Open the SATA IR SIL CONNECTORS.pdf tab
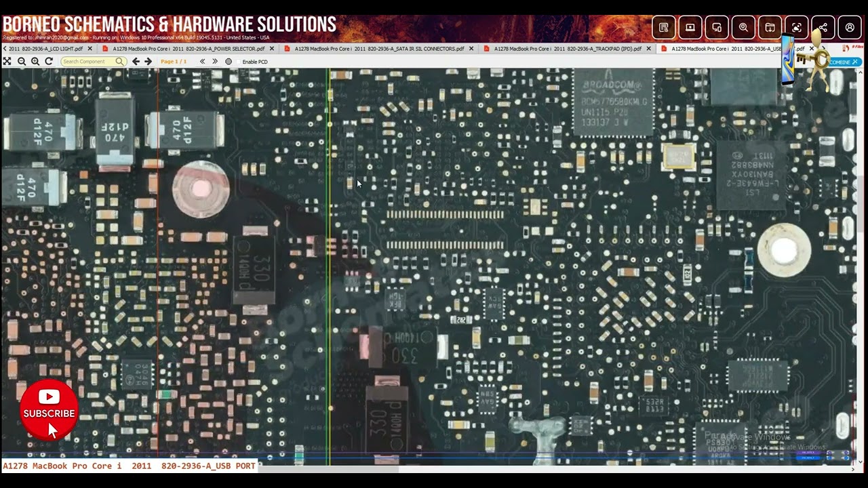The image size is (868, 488). pos(379,49)
